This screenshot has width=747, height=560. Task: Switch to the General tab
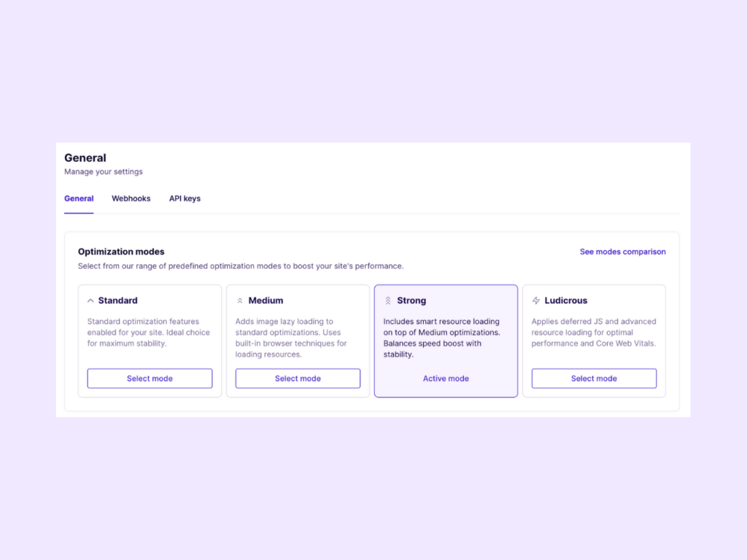click(x=79, y=198)
